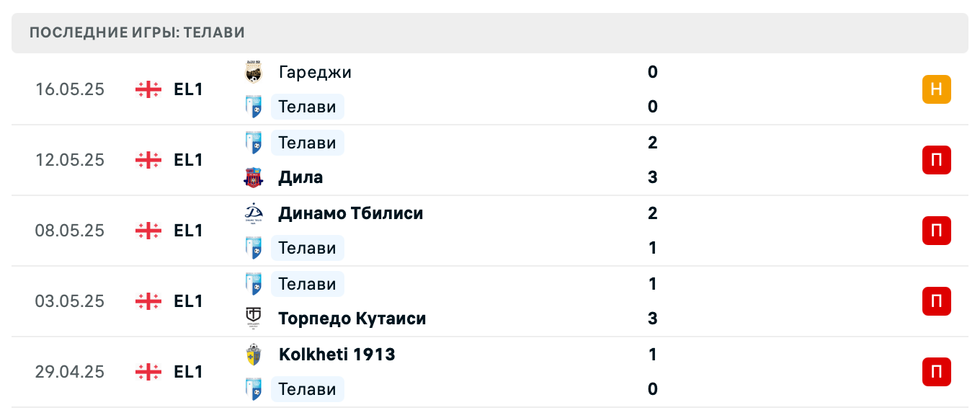Click the date 12.05.25
Viewport: 980px width, 418px height.
[x=70, y=160]
